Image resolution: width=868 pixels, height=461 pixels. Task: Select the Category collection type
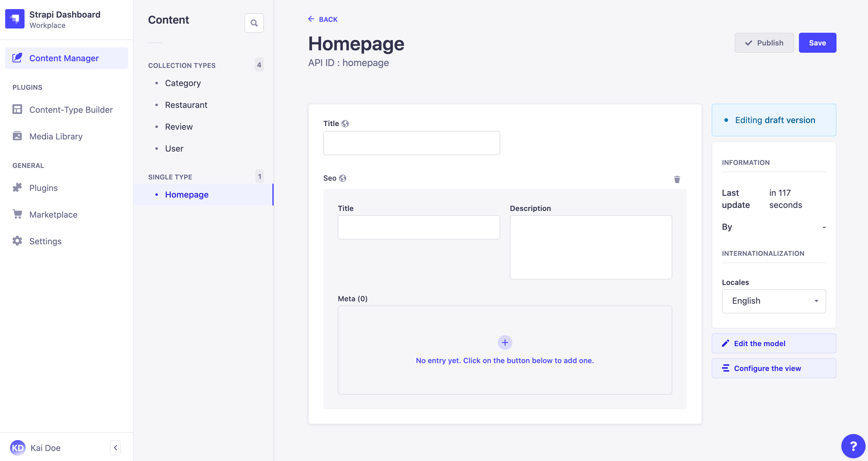(183, 83)
